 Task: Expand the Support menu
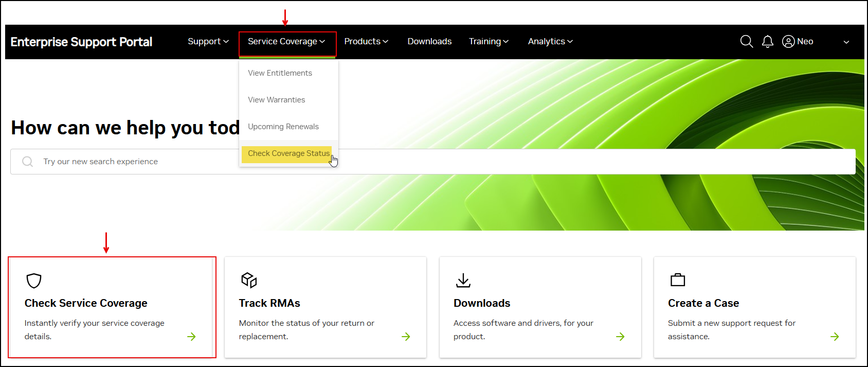pos(208,42)
